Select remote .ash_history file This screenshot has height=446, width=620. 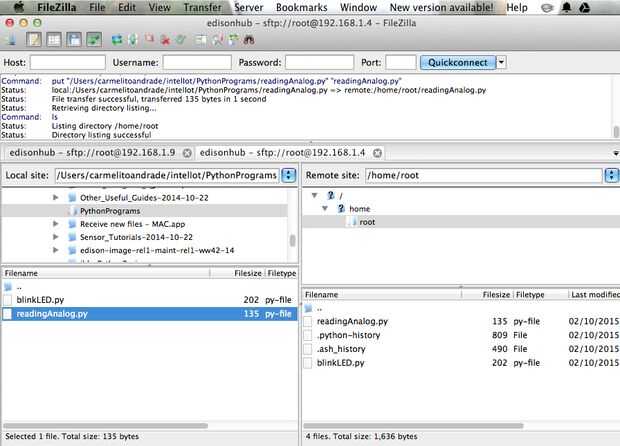point(461,349)
